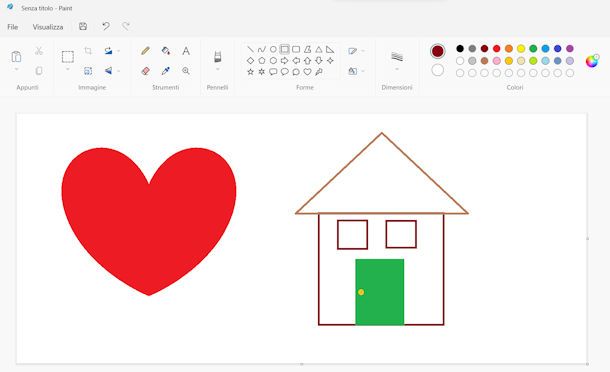The width and height of the screenshot is (610, 372).
Task: Expand the Selection options dropdown
Action: [68, 70]
